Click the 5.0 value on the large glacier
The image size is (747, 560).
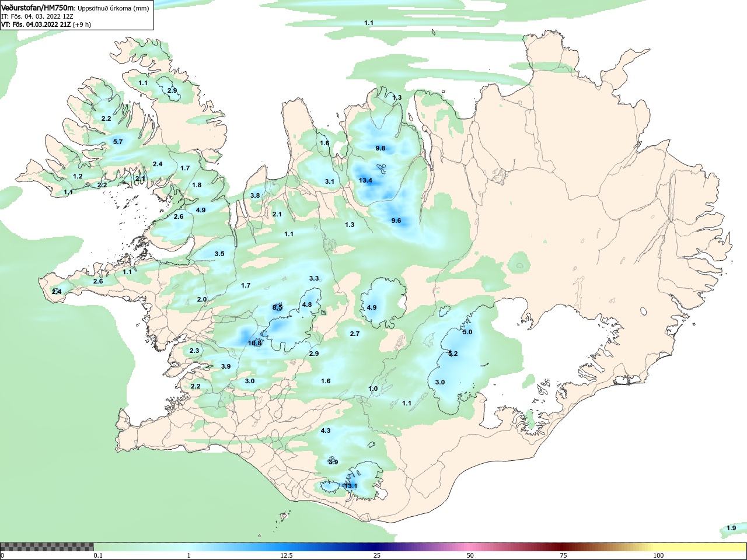[467, 332]
